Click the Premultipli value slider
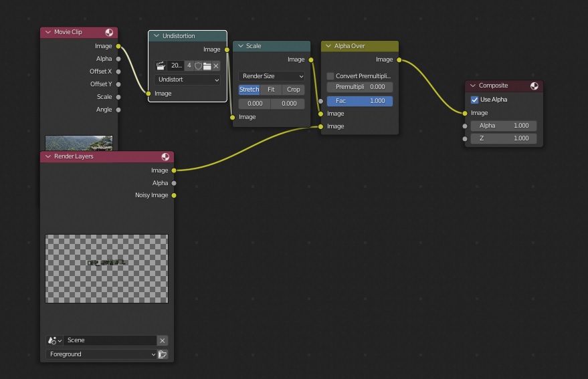 click(x=360, y=87)
